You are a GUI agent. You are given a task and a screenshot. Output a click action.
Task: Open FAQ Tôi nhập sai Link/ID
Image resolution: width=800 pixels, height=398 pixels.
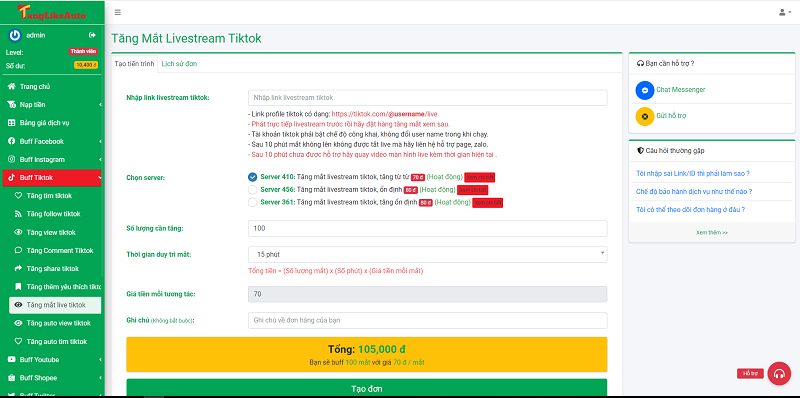pos(693,173)
